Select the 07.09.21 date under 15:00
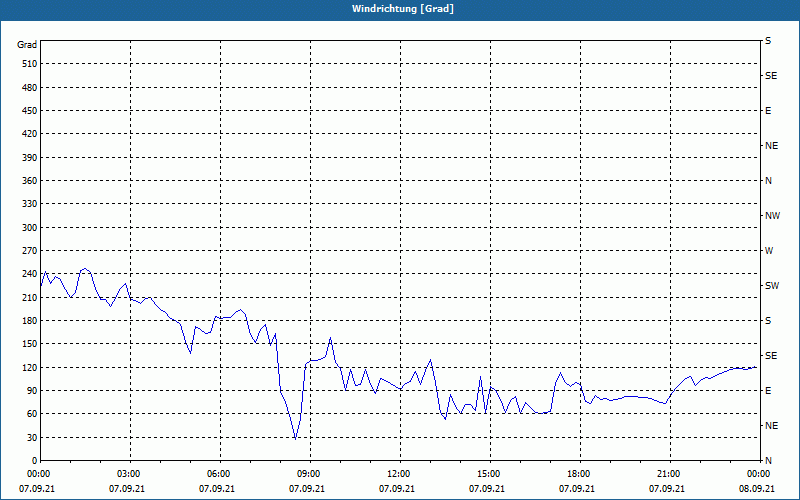800x500 pixels. point(487,489)
